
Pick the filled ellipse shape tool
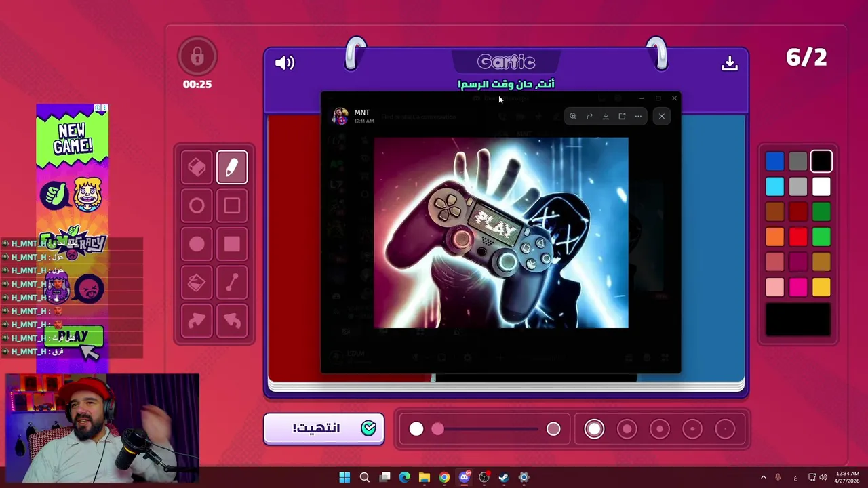(197, 244)
